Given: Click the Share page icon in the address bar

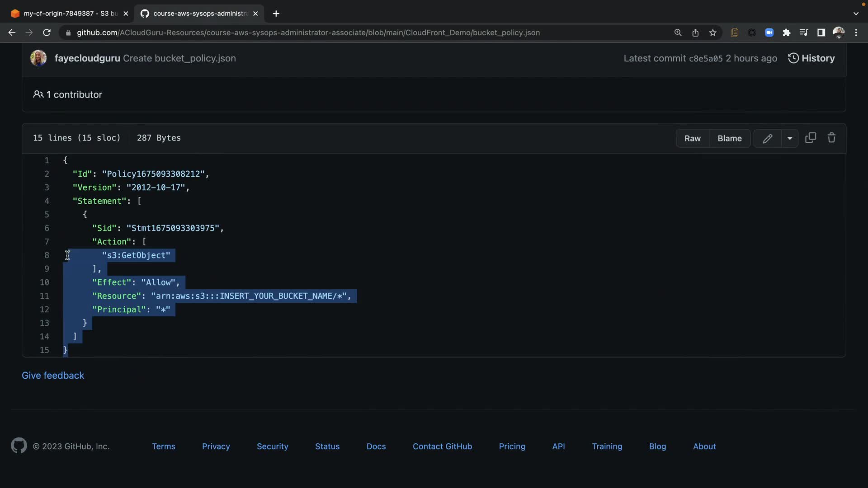Looking at the screenshot, I should (695, 33).
